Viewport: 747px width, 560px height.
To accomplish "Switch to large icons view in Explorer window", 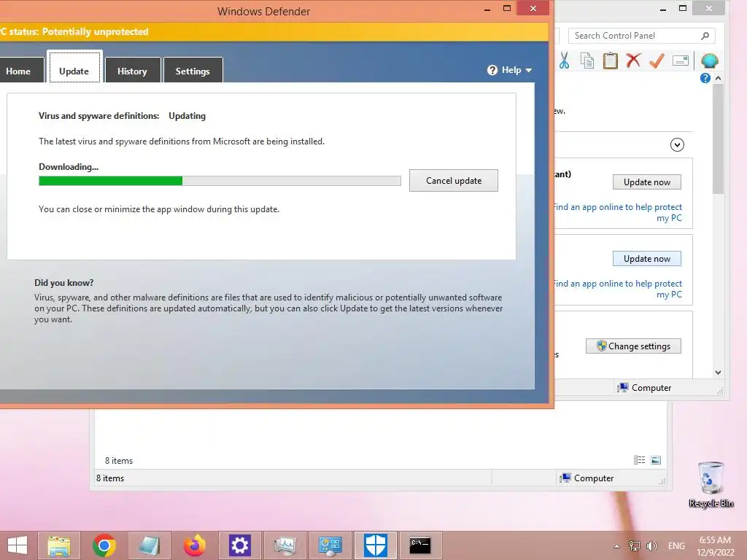I will point(656,460).
